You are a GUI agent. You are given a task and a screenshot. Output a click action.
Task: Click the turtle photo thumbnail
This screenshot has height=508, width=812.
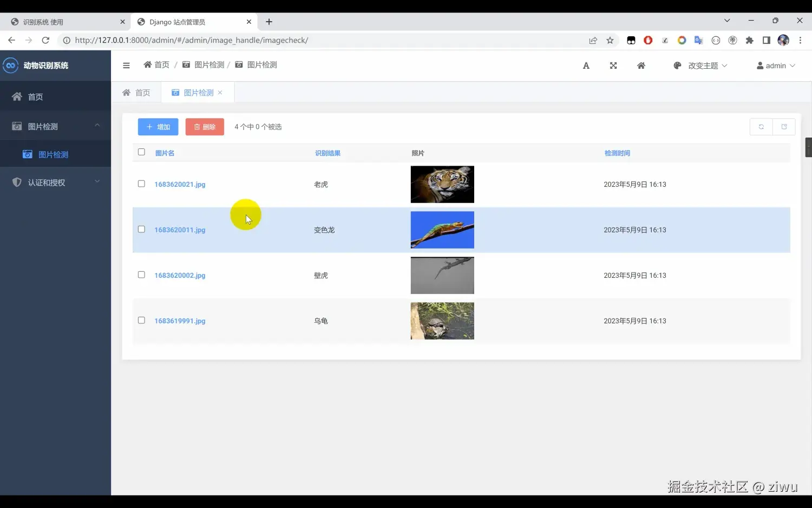click(x=442, y=321)
